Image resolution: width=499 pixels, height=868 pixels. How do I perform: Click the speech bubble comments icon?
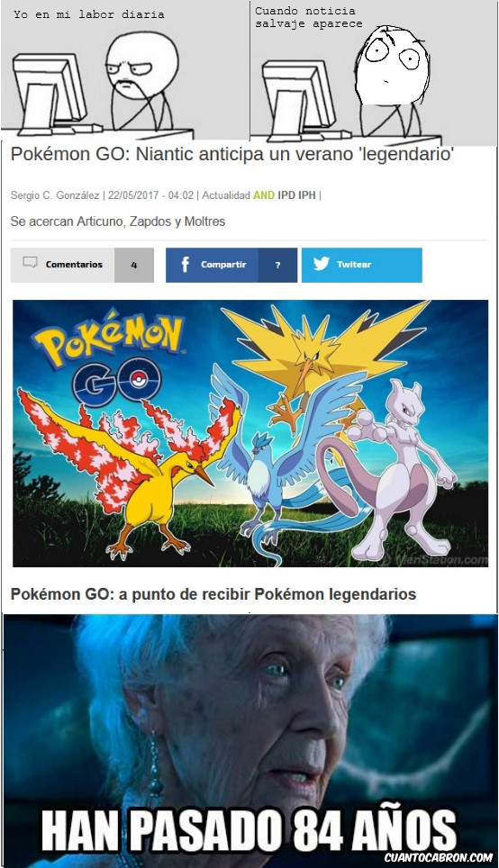30,262
